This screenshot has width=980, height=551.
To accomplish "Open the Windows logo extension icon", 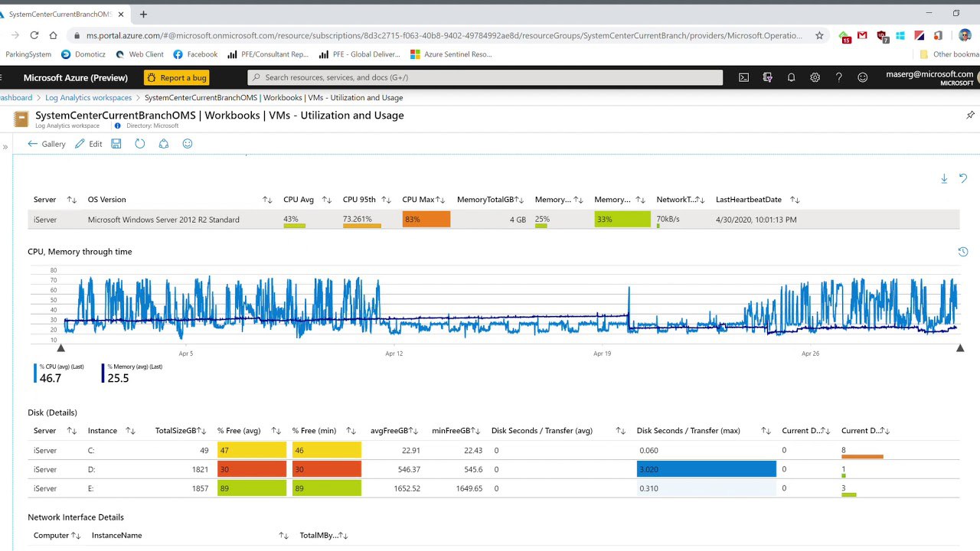I will 900,35.
